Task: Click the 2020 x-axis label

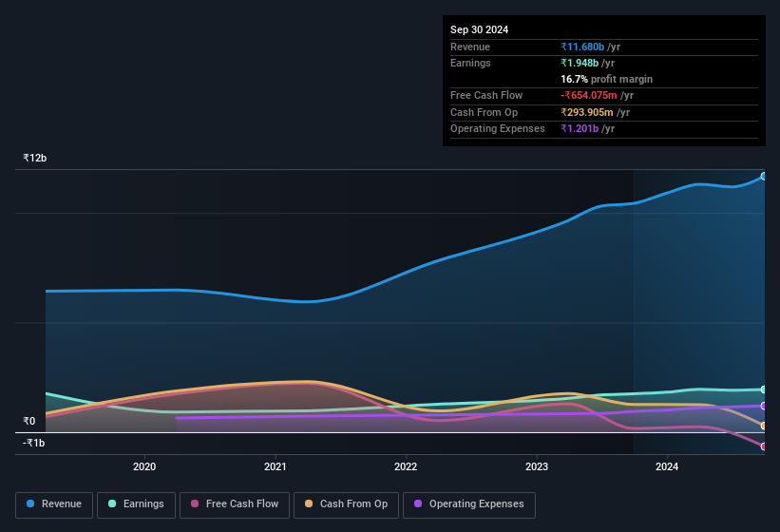Action: point(144,466)
